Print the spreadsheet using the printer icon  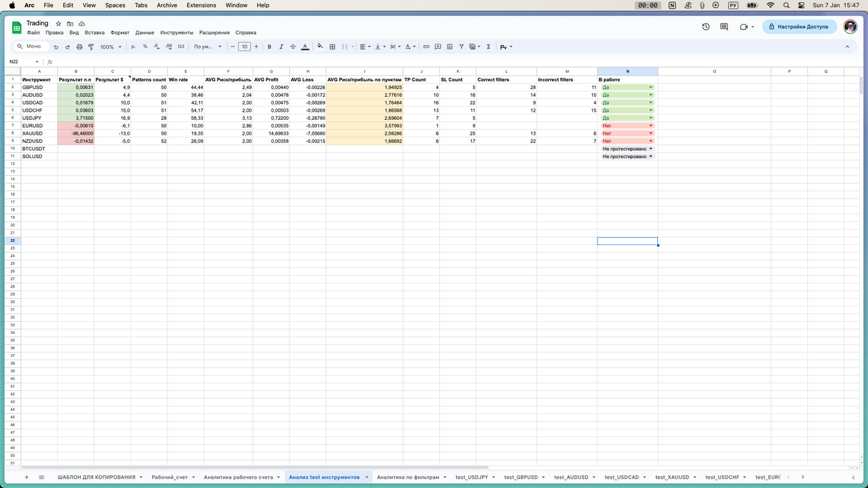(x=79, y=47)
